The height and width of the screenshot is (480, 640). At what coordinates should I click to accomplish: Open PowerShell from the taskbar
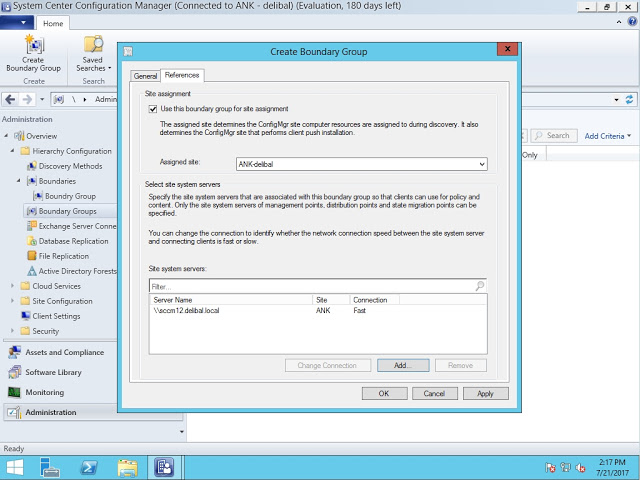point(88,467)
